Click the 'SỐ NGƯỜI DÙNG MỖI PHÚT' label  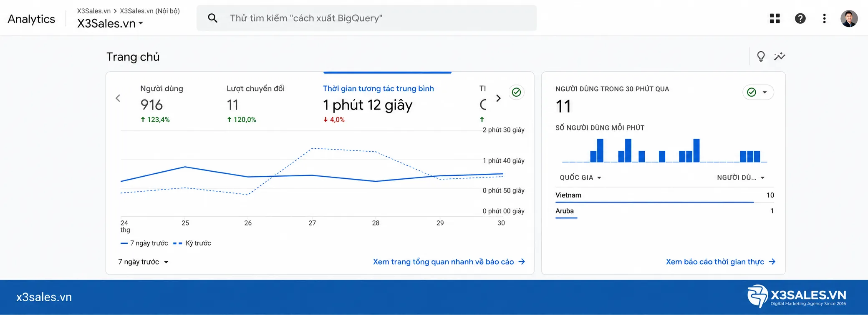tap(600, 127)
